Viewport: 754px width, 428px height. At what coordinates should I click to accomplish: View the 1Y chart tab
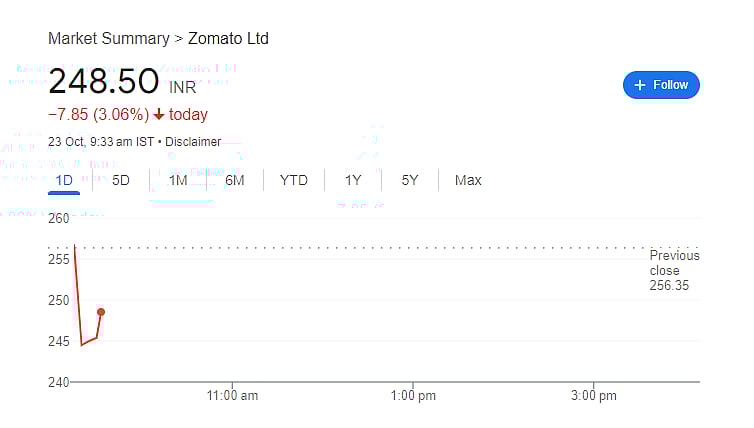[353, 180]
